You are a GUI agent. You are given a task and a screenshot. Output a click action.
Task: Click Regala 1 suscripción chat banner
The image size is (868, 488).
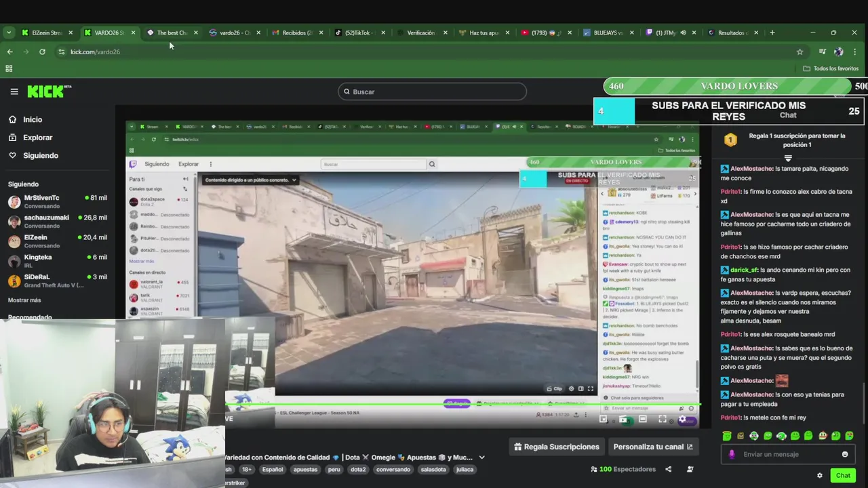(x=788, y=140)
